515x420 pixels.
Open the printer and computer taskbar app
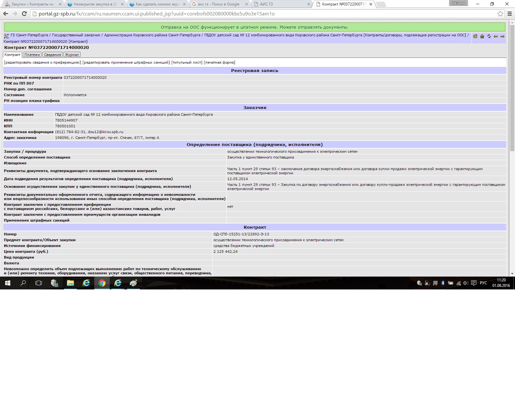54,283
